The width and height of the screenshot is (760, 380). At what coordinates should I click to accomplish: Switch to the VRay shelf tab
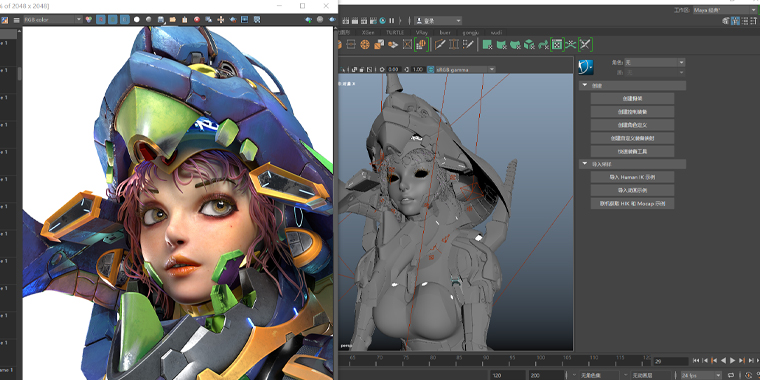tap(421, 32)
